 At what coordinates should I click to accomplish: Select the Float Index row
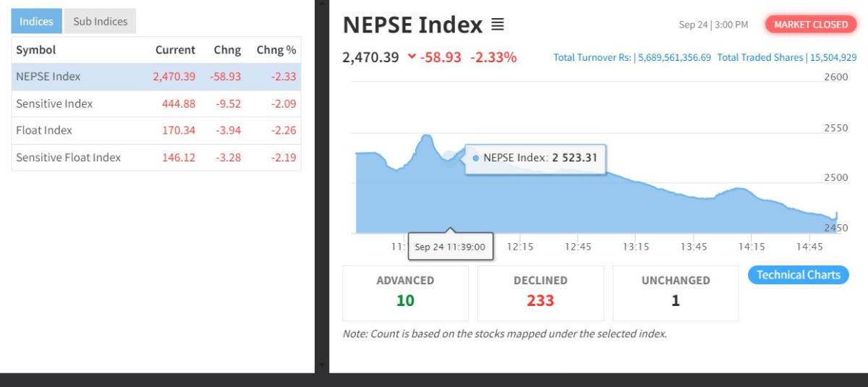click(x=156, y=131)
